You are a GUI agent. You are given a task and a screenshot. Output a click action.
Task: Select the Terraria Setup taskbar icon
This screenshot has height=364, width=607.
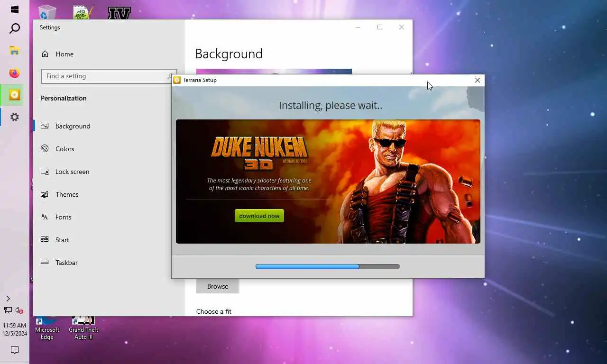[15, 95]
